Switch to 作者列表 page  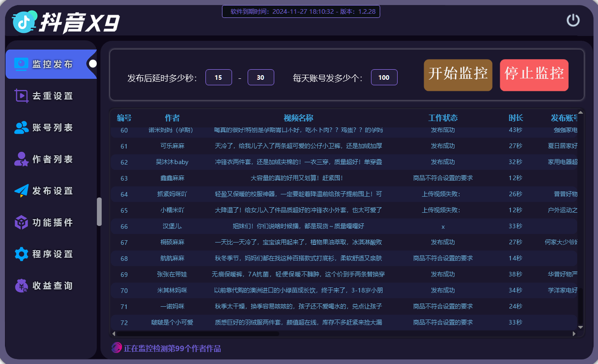pos(51,159)
